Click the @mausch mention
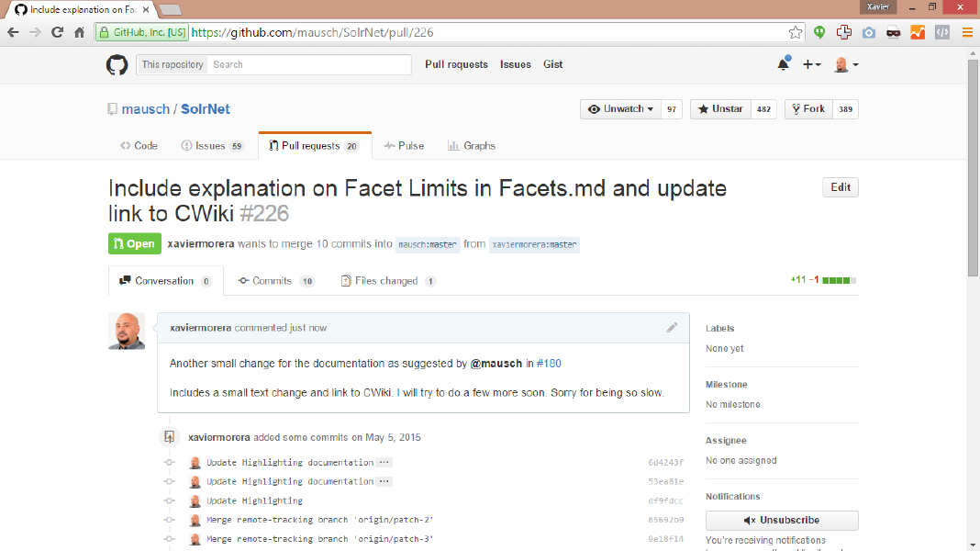Screen dimensions: 980x551 (x=496, y=364)
